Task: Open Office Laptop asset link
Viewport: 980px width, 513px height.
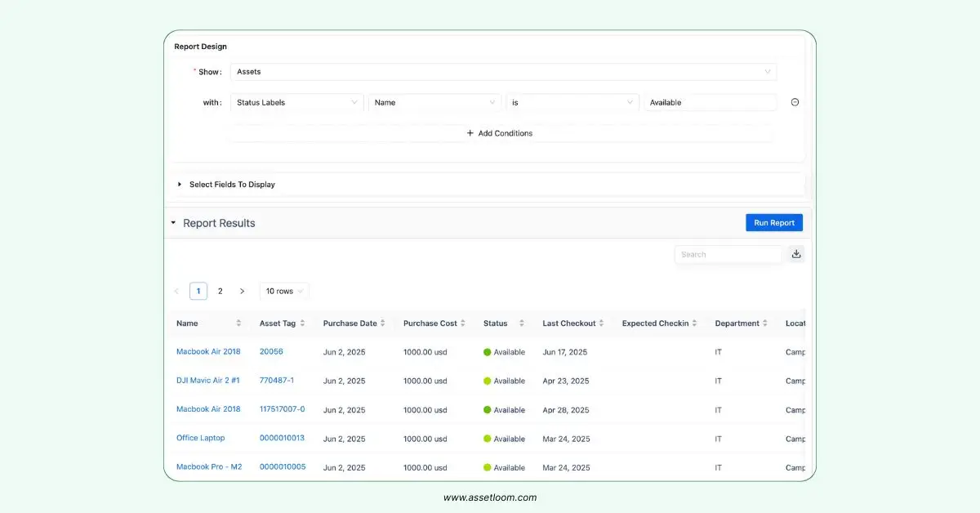Action: [200, 439]
